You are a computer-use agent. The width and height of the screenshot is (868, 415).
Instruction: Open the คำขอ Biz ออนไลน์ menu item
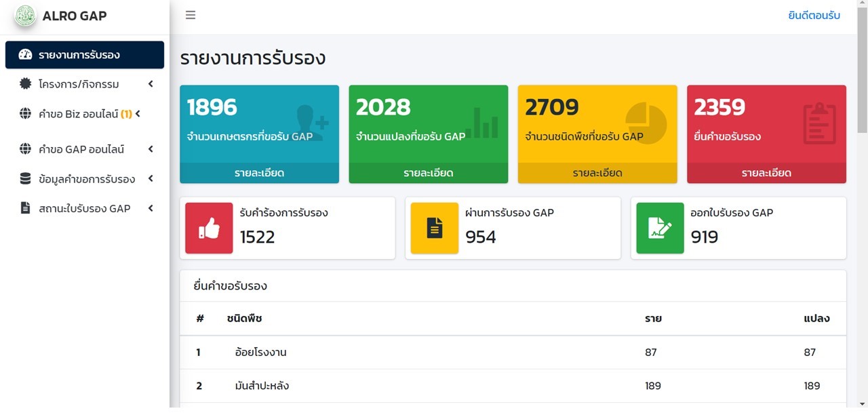[x=85, y=114]
